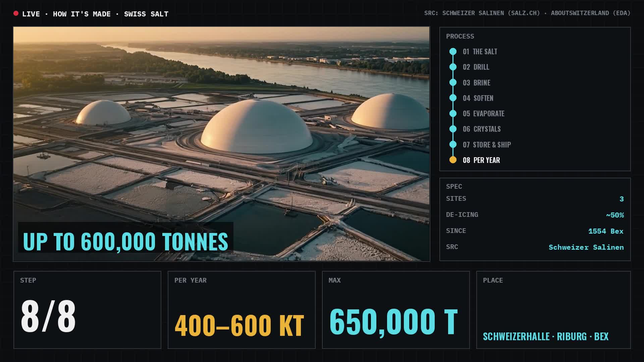Click the 'STORE & SHIP' process label
Viewport: 644px width, 362px height.
492,145
